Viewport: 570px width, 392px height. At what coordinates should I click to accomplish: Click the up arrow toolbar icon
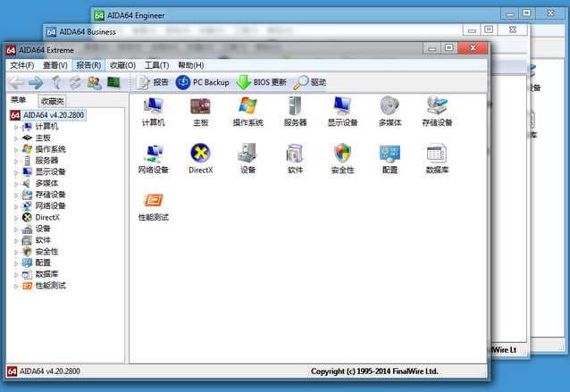coord(56,82)
